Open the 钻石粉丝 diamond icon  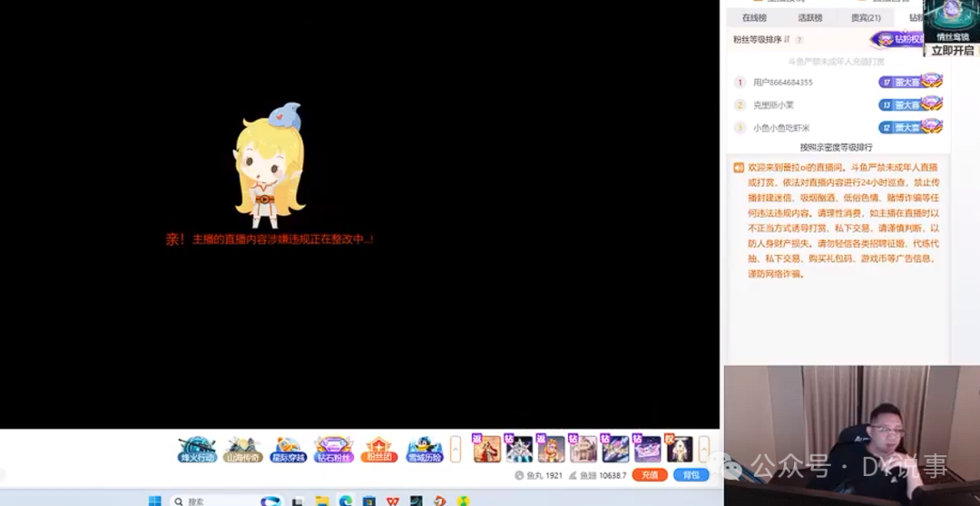coord(334,449)
